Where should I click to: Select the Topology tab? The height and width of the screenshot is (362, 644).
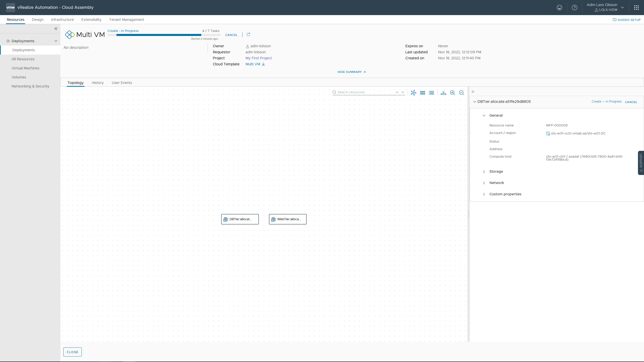[x=75, y=83]
